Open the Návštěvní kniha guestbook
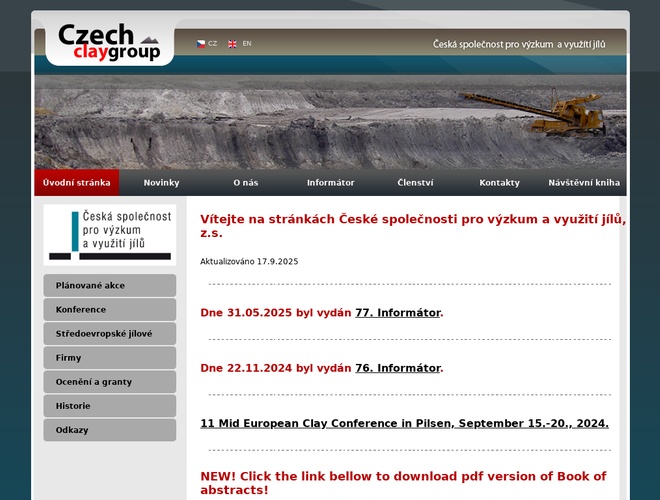 click(584, 183)
